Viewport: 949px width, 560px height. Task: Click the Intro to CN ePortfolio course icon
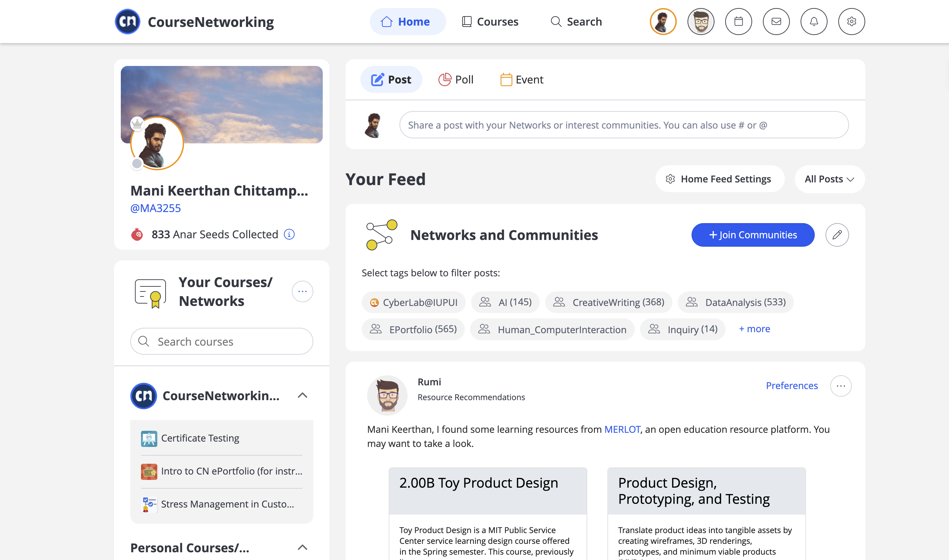point(149,471)
